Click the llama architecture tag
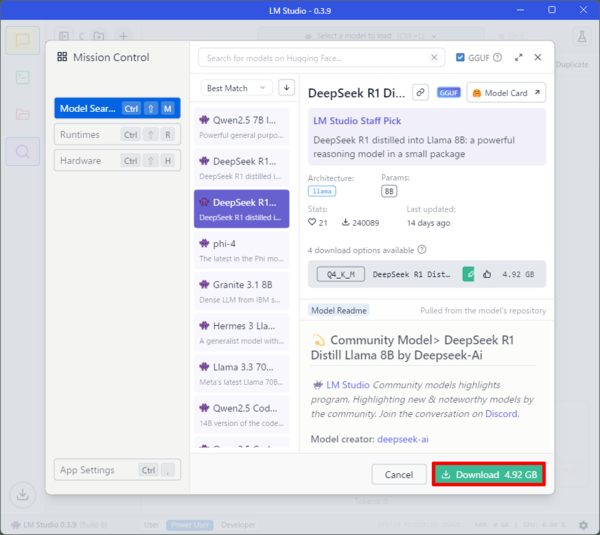The width and height of the screenshot is (600, 535). [x=322, y=191]
